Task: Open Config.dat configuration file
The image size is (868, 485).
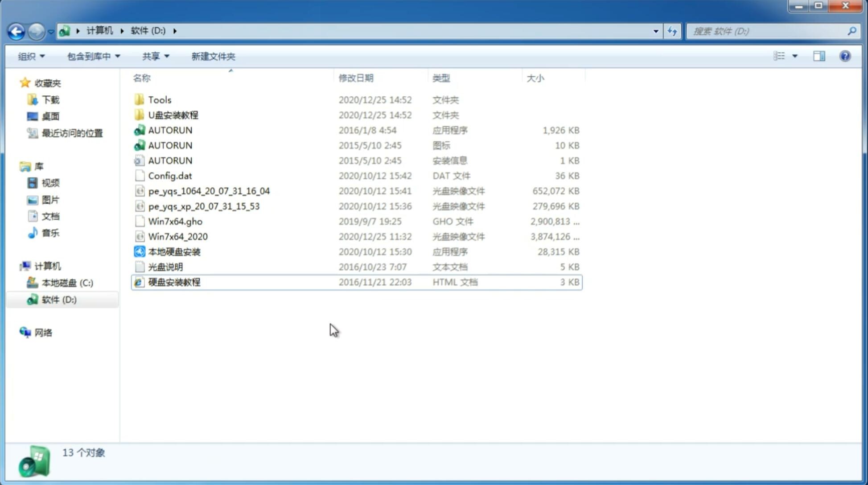Action: click(x=170, y=175)
